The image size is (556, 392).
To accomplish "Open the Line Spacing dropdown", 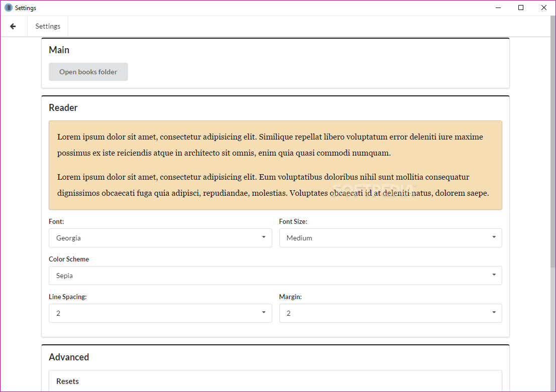I will [160, 313].
